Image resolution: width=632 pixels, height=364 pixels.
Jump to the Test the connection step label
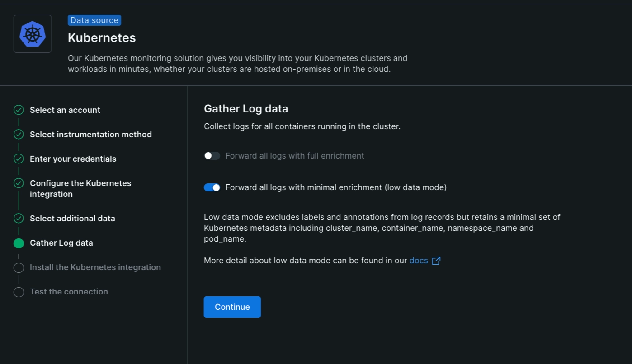click(69, 292)
